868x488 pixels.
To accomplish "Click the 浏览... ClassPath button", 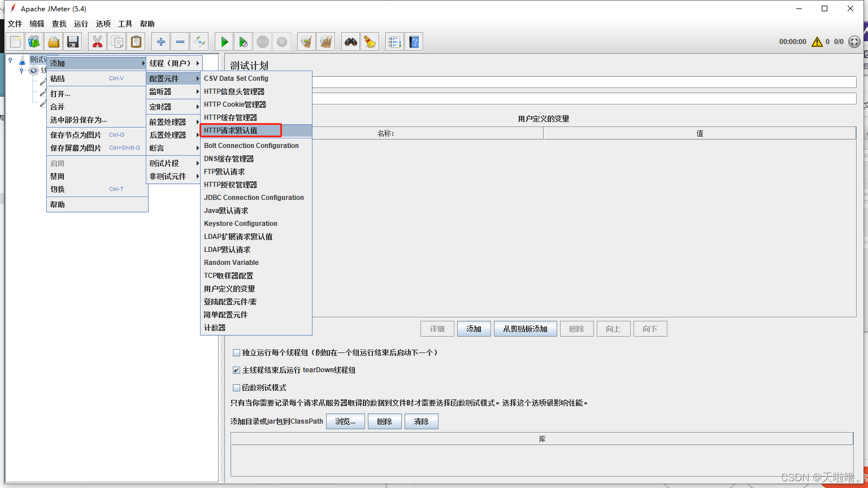I will point(345,421).
